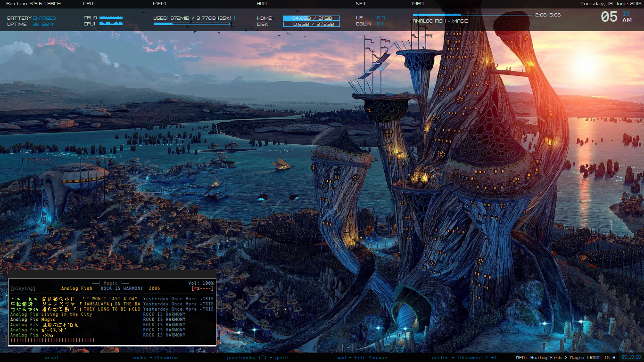Select the I WON'T LAST A DAY track
Screen dimensions: 644x362
[x=112, y=299]
